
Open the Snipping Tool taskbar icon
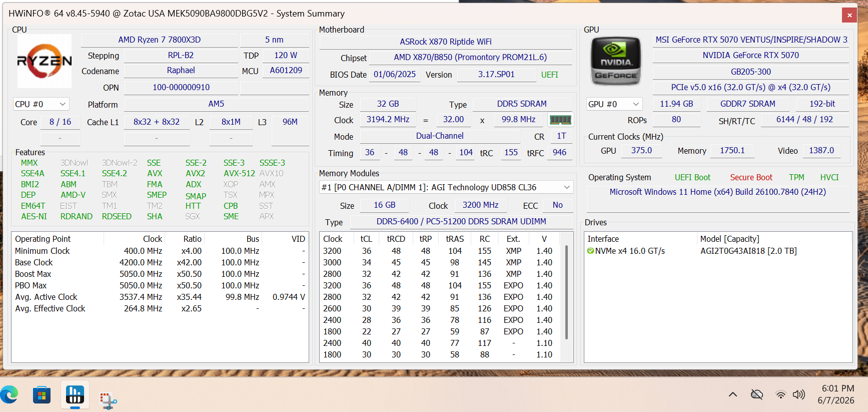point(108,400)
